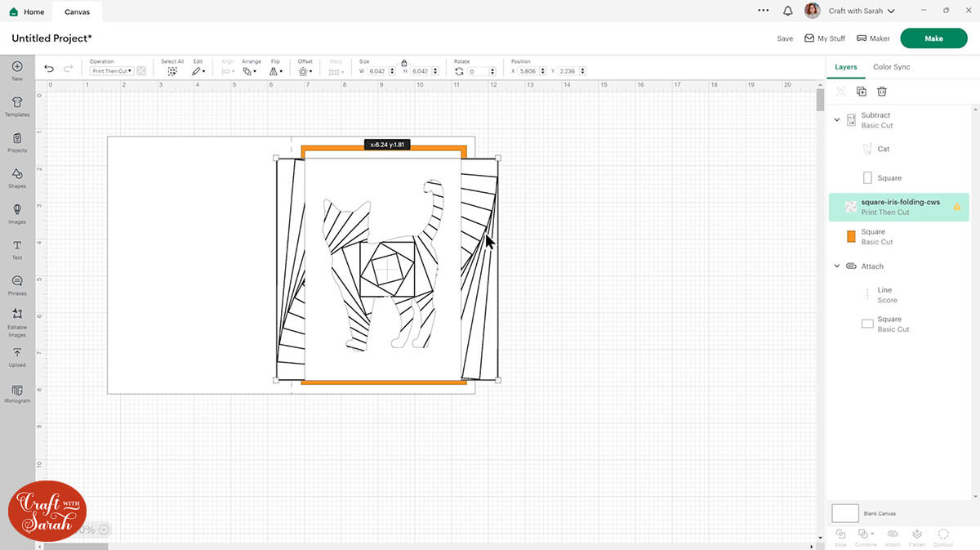Click the warning lock on square-iris-folding-cws layer
This screenshot has width=980, height=550.
click(956, 207)
